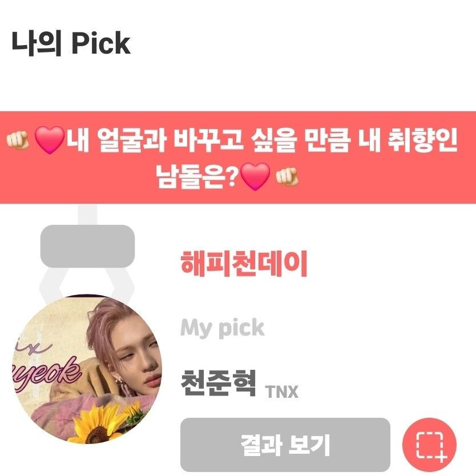Screen dimensions: 476x476
Task: Select the gray claw machine box
Action: (x=87, y=246)
